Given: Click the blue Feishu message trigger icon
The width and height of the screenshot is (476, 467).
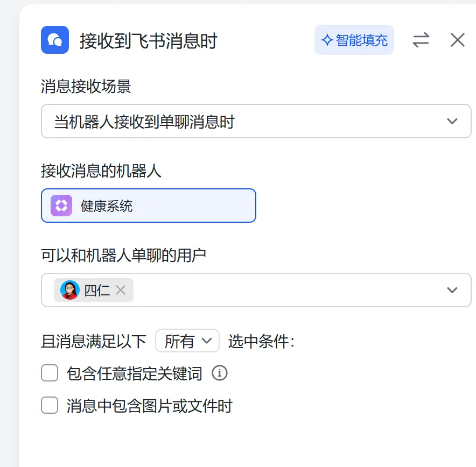Looking at the screenshot, I should point(55,40).
